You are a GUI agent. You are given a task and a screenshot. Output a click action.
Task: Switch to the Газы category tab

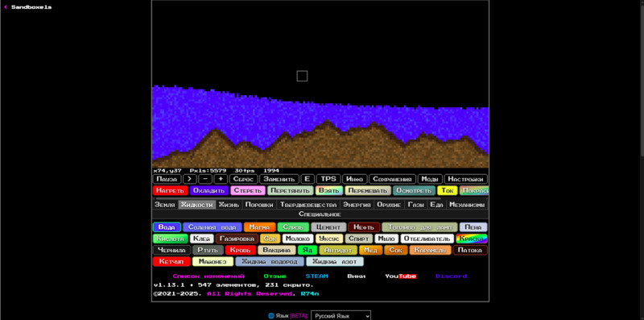coord(415,205)
